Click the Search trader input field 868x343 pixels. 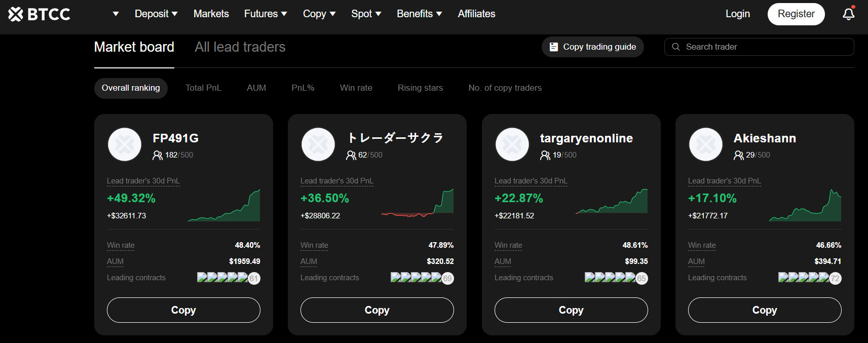tap(765, 47)
